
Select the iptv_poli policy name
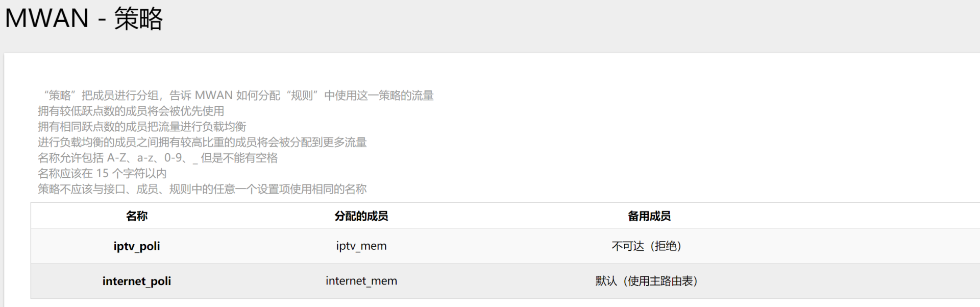pos(137,246)
